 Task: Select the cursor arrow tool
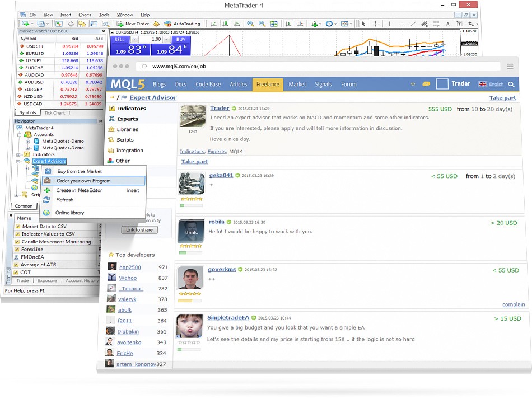point(363,24)
